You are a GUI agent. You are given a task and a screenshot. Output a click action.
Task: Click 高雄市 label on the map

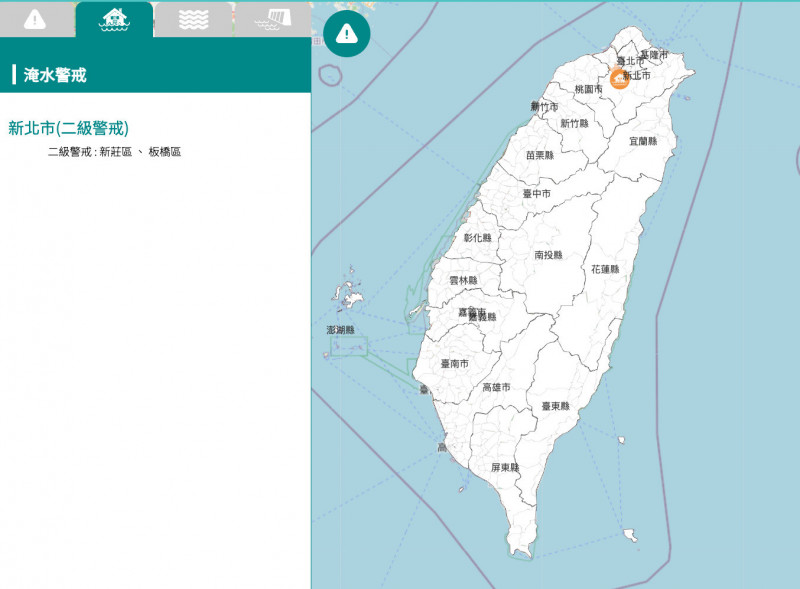pos(496,387)
